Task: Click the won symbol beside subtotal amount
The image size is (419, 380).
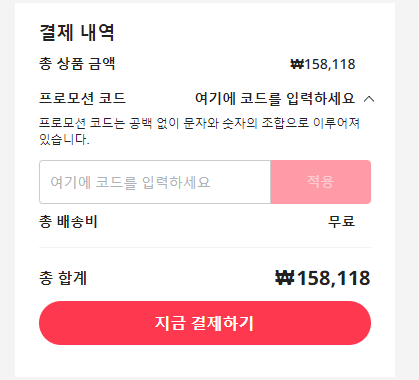Action: (297, 64)
